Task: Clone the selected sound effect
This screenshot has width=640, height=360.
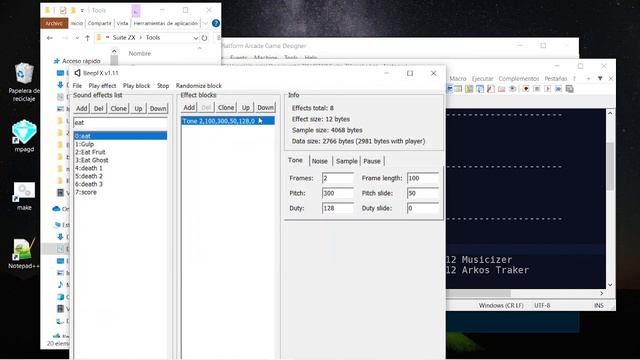Action: pyautogui.click(x=118, y=108)
